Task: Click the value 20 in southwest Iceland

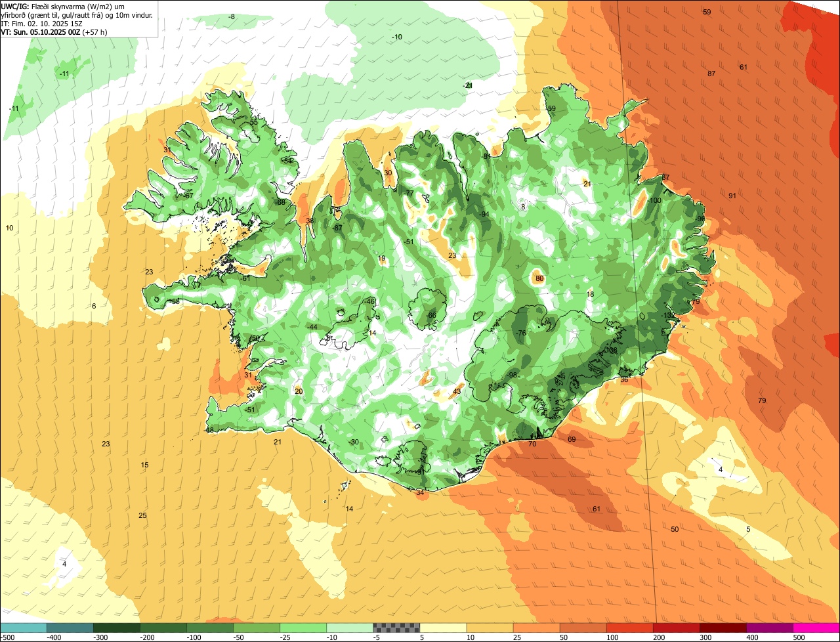Action: pyautogui.click(x=299, y=391)
